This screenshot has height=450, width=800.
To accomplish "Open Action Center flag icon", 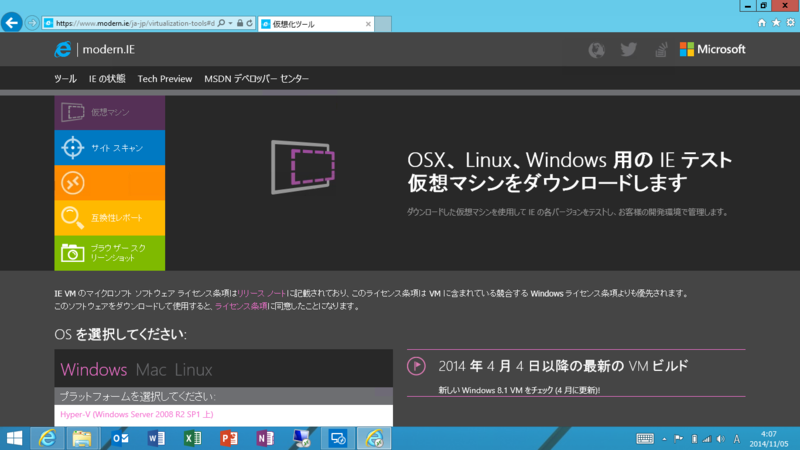I will (x=679, y=439).
